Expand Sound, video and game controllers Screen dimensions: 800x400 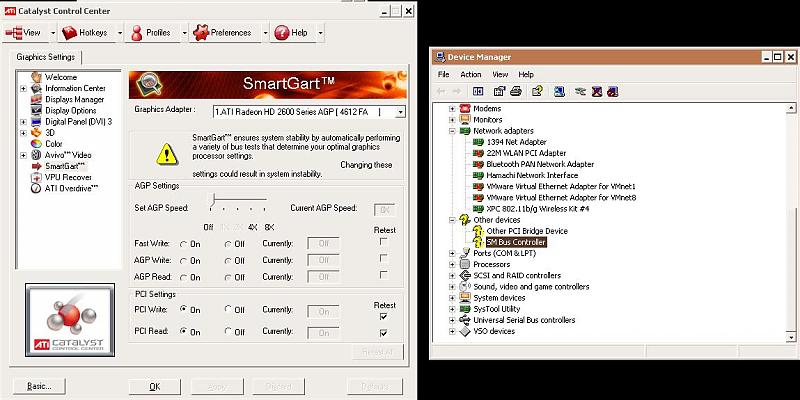point(452,287)
